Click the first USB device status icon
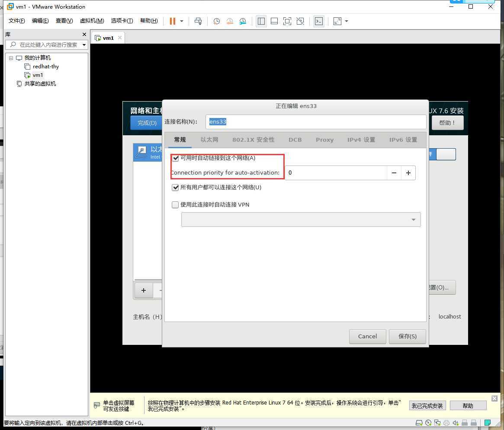Viewport: 504px width, 430px height. (465, 423)
